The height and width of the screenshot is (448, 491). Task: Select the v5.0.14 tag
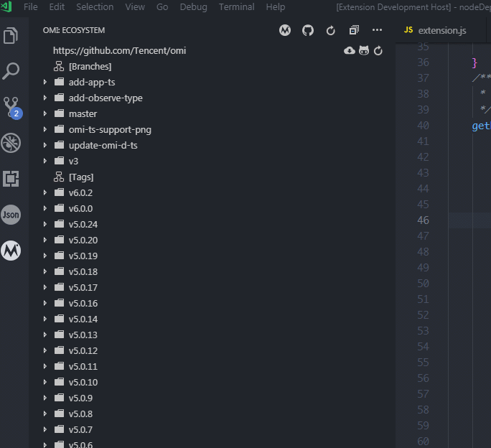[212, 319]
